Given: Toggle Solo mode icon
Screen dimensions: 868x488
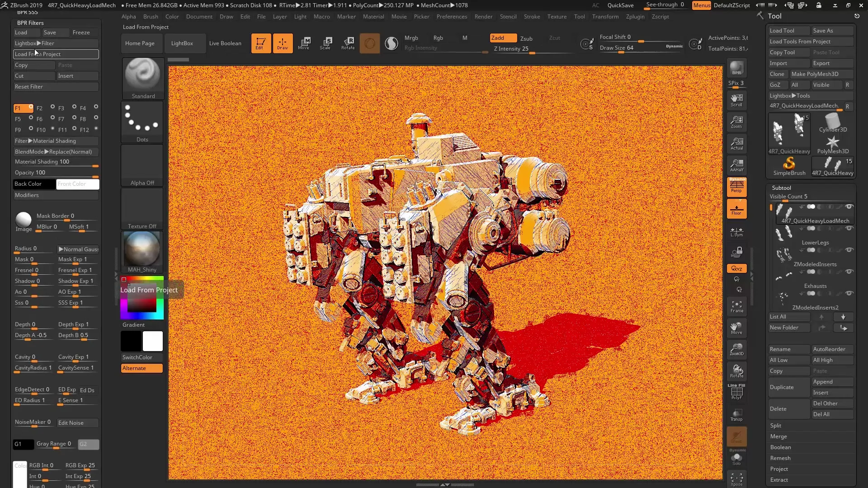Looking at the screenshot, I should [x=736, y=458].
